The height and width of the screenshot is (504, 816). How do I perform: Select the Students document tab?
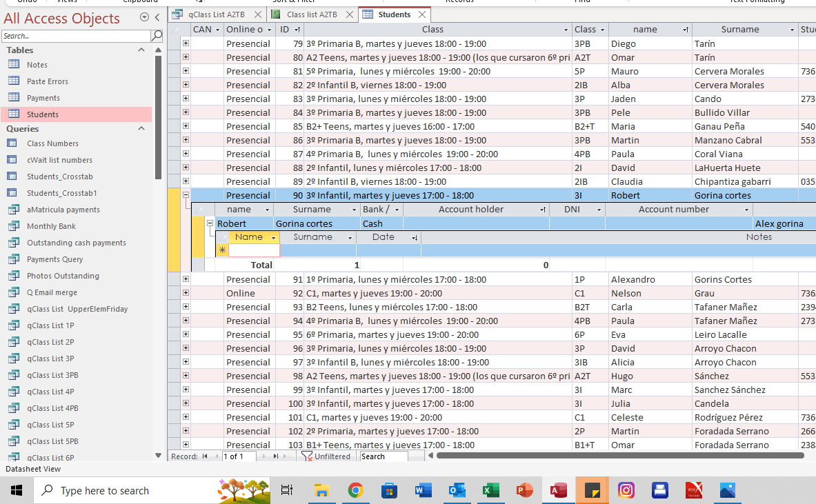[394, 14]
